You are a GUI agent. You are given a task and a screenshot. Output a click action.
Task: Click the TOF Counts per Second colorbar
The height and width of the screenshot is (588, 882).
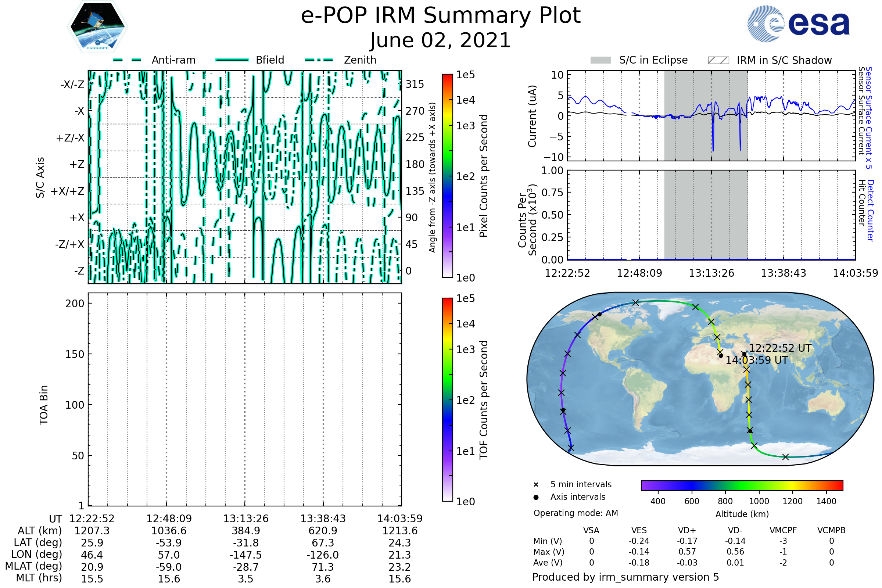tap(447, 399)
